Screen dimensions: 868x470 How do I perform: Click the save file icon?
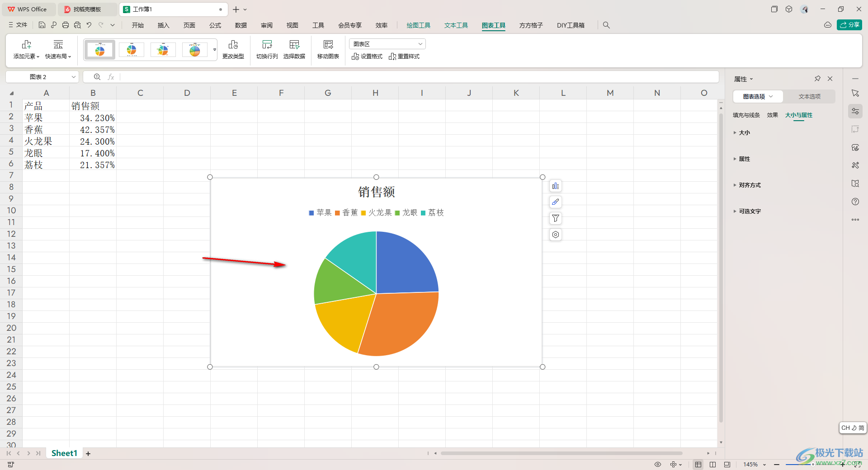(x=42, y=25)
